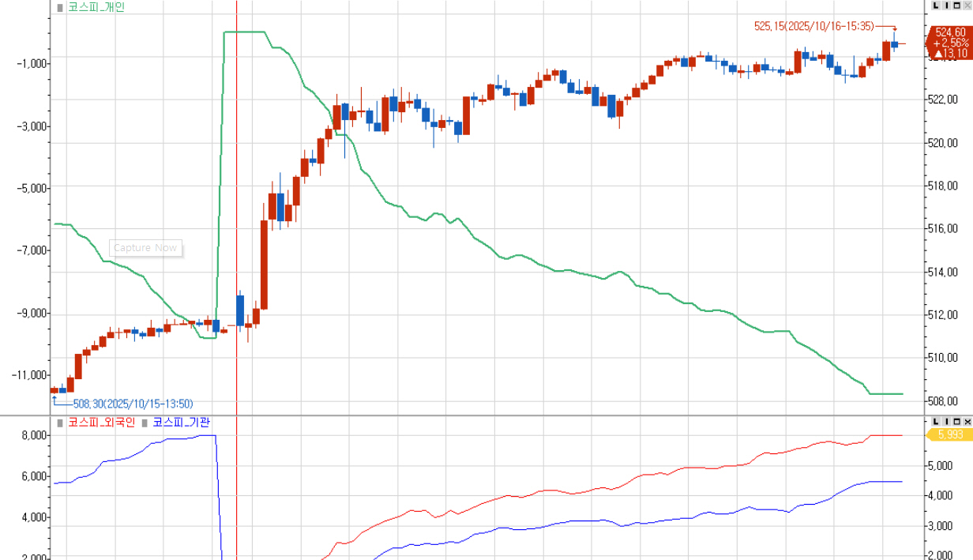Select the green 코스피_개인 legend label
This screenshot has height=560, width=973.
tap(96, 7)
